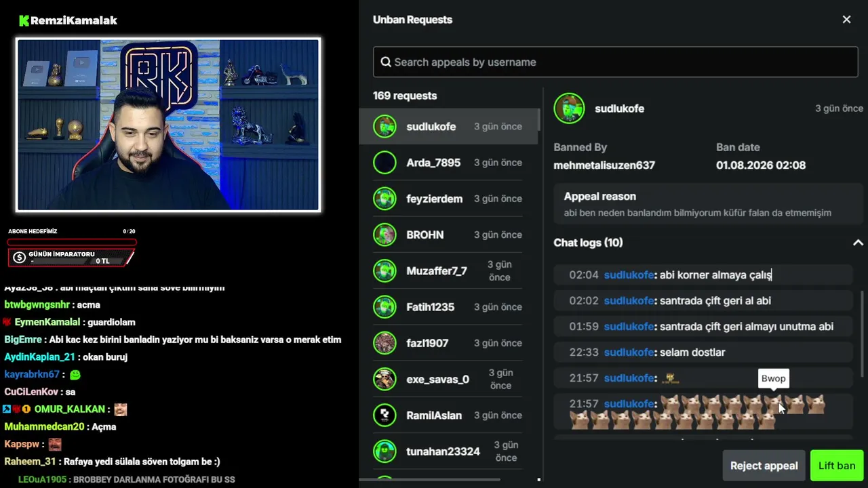Click the requests list scrollbar thumb
868x488 pixels.
point(539,119)
